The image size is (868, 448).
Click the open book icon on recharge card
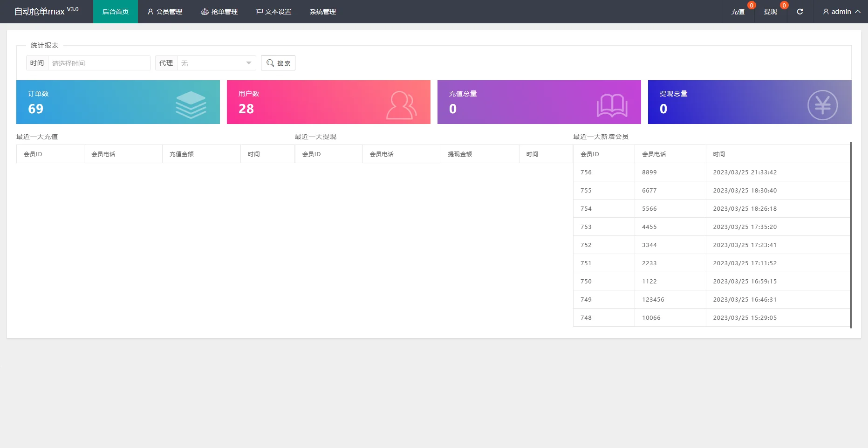tap(612, 105)
